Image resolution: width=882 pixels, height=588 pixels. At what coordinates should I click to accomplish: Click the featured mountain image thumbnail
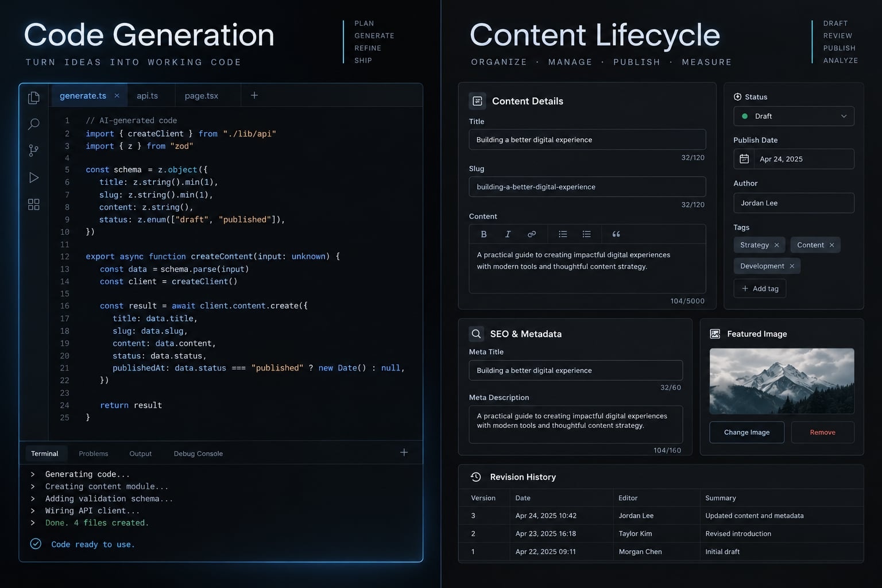[x=782, y=381]
